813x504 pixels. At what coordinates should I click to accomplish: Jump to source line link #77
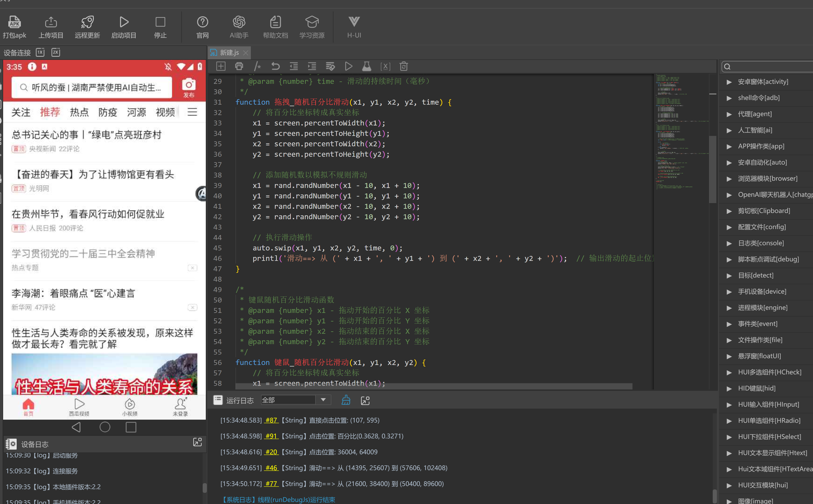click(x=271, y=484)
